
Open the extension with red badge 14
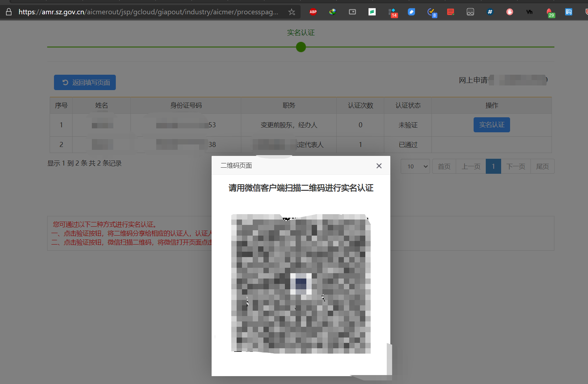pyautogui.click(x=392, y=13)
